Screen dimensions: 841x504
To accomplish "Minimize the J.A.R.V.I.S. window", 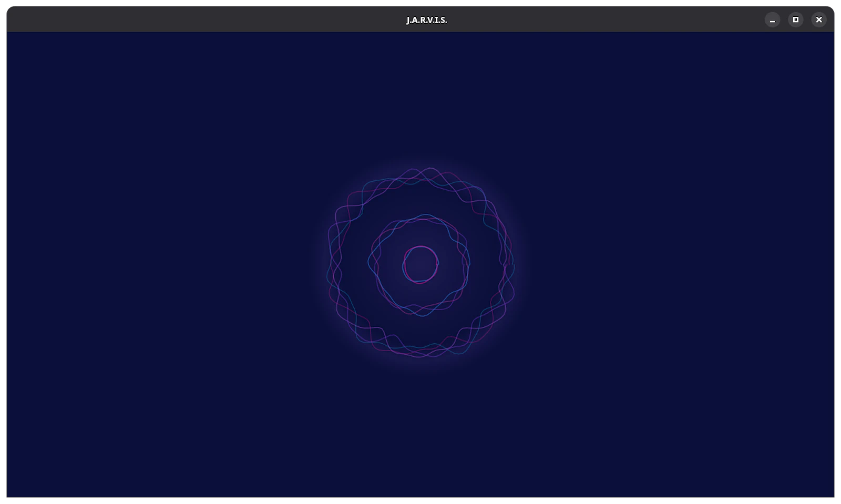I will 772,20.
